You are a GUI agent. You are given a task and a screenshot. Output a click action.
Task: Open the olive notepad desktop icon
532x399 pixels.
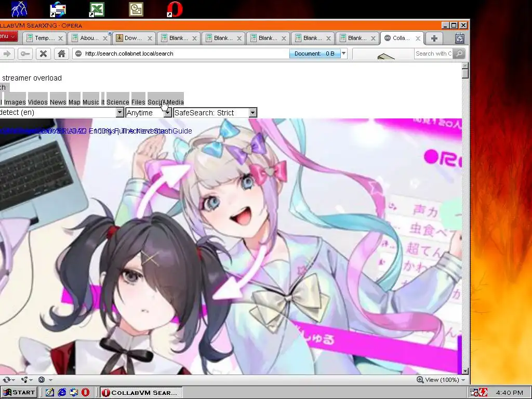point(136,9)
